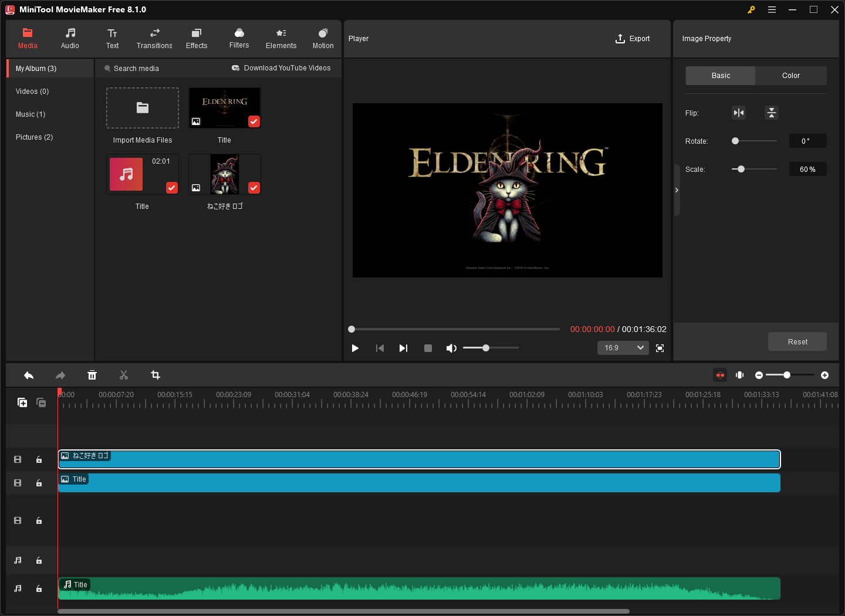The height and width of the screenshot is (616, 845).
Task: Collapse the Image Property panel arrow
Action: (677, 190)
